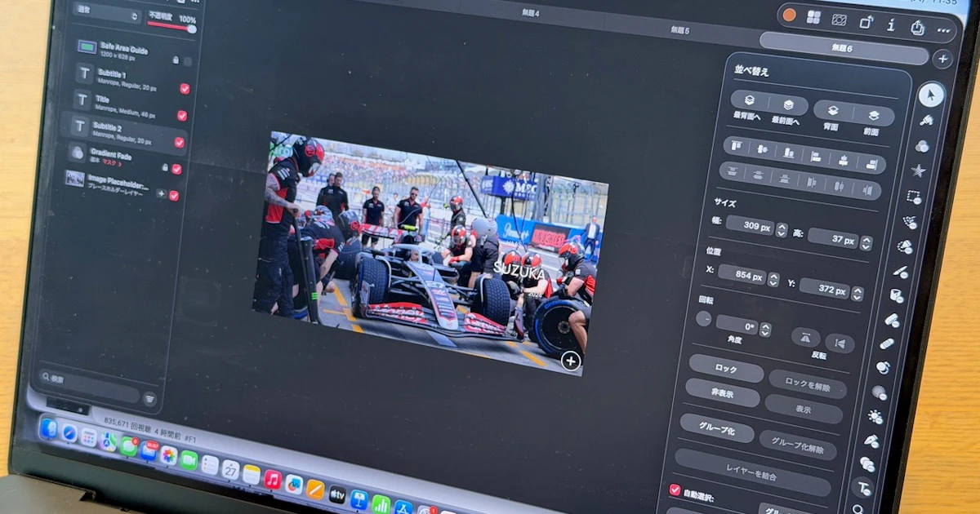Open the color adjustments tool
The height and width of the screenshot is (514, 980).
pos(922,146)
